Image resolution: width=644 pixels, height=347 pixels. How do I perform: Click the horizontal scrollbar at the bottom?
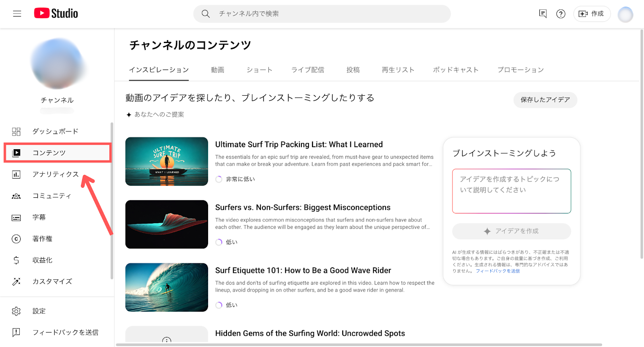click(359, 345)
